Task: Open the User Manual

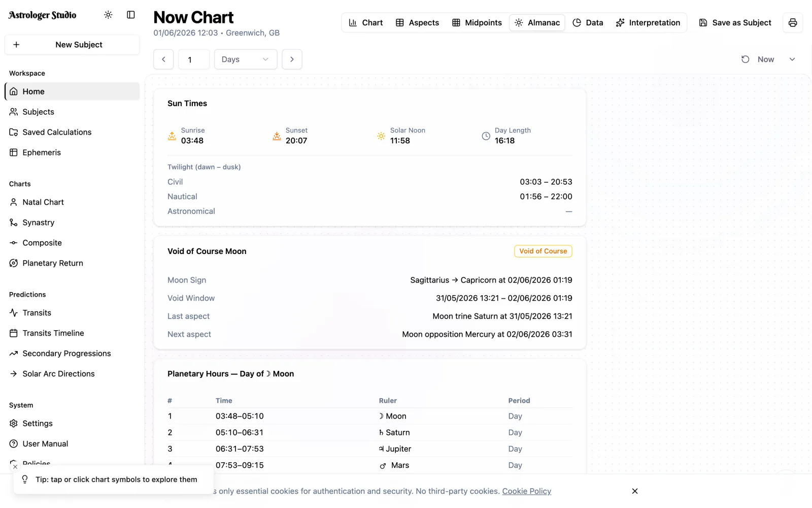Action: pyautogui.click(x=72, y=444)
